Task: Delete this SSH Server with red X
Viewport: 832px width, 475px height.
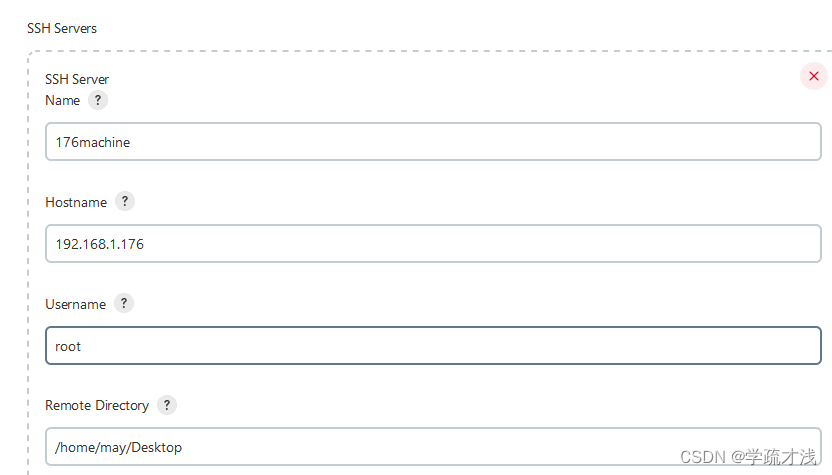Action: (813, 76)
